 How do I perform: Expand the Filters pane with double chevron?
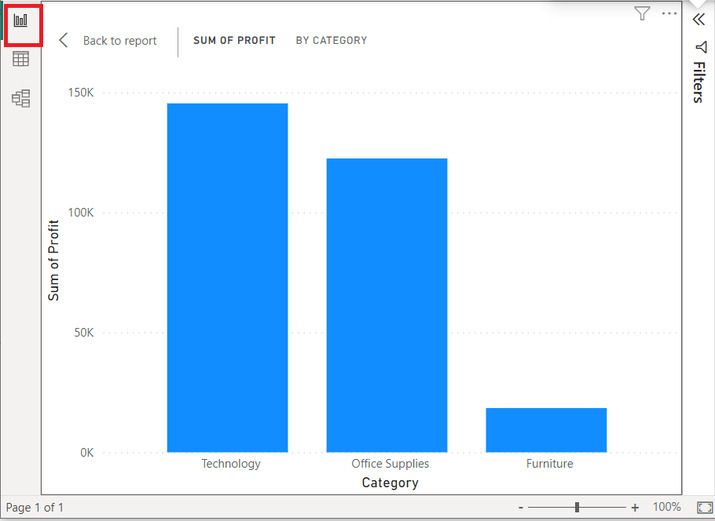pyautogui.click(x=699, y=19)
